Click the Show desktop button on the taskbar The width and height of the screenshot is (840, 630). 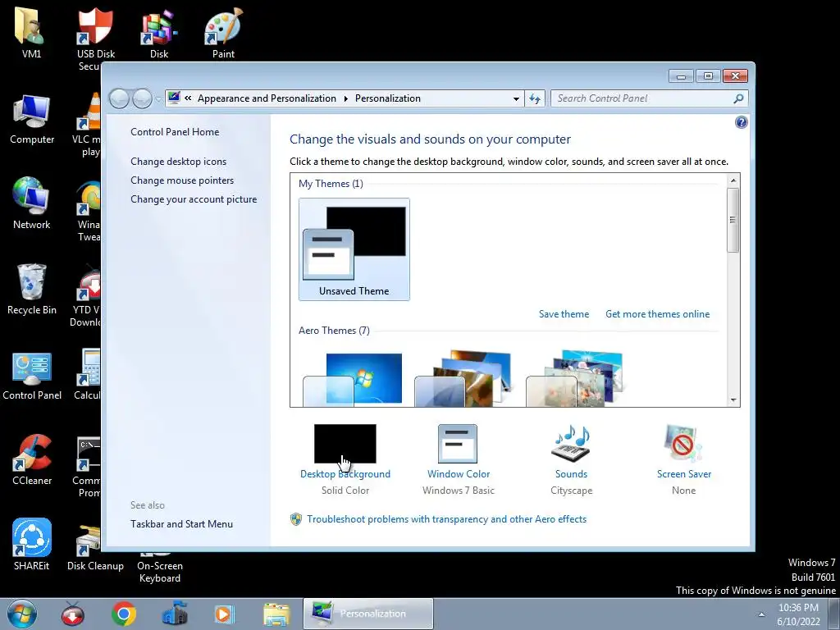click(833, 614)
